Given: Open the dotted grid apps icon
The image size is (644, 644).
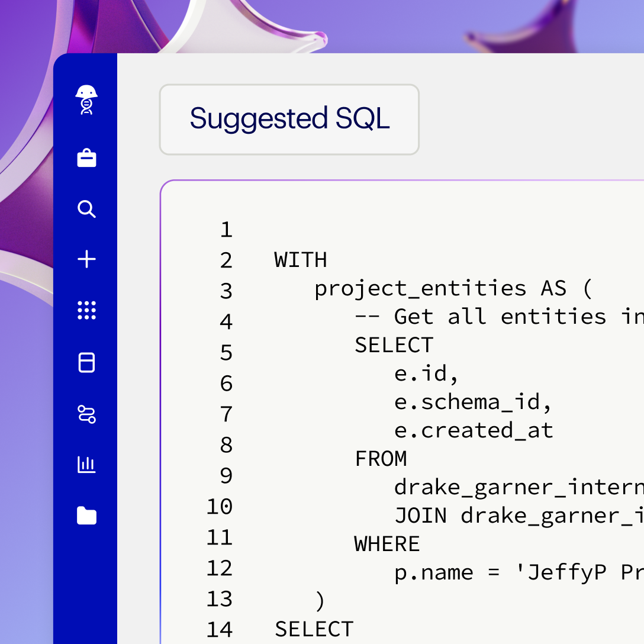Looking at the screenshot, I should [86, 310].
